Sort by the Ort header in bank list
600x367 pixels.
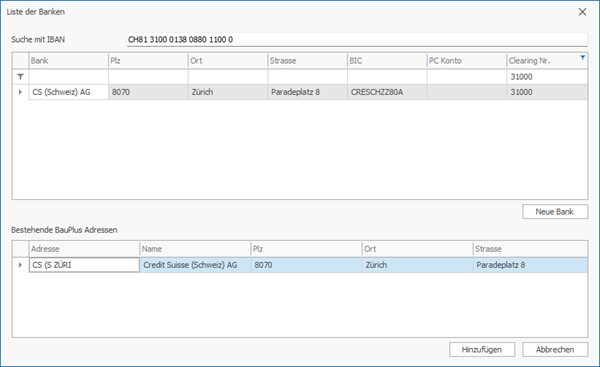[x=228, y=61]
